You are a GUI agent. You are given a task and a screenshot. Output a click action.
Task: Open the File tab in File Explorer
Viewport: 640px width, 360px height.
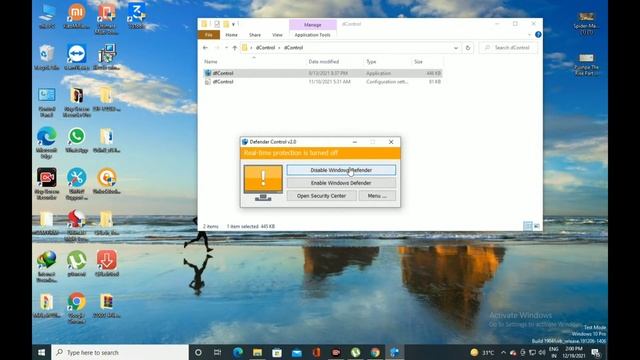tap(209, 35)
